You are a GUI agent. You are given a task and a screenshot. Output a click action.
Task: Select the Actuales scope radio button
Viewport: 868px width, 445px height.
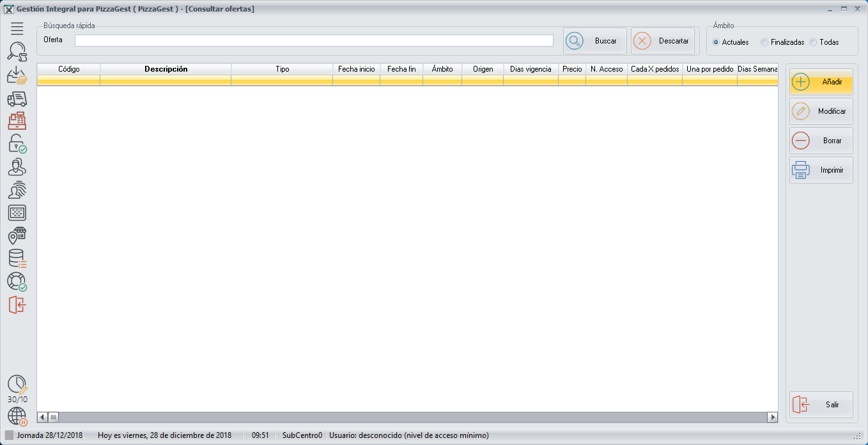[716, 42]
